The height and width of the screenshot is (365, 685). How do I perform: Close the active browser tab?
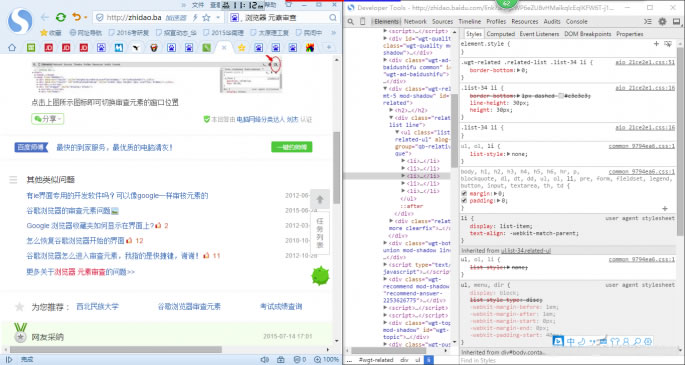click(x=224, y=48)
